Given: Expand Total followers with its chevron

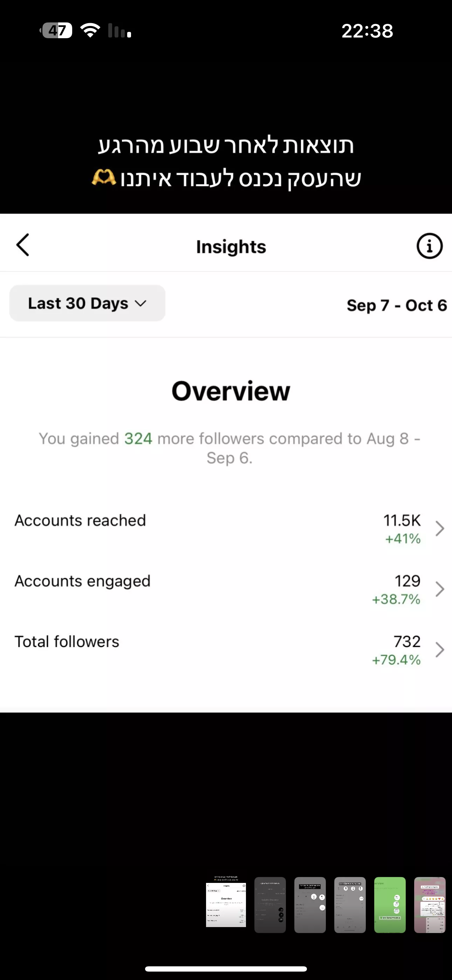Looking at the screenshot, I should (440, 649).
